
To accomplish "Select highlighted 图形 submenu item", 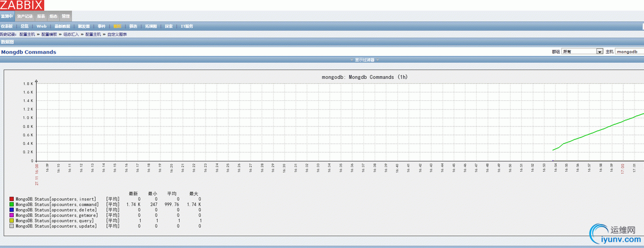I will pyautogui.click(x=117, y=26).
